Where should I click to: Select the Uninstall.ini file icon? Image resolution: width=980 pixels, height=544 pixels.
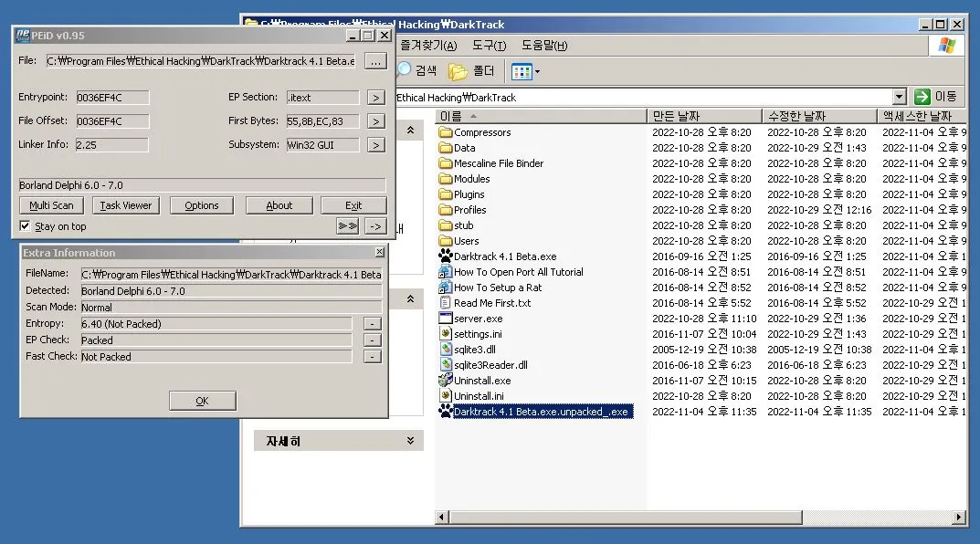coord(445,396)
